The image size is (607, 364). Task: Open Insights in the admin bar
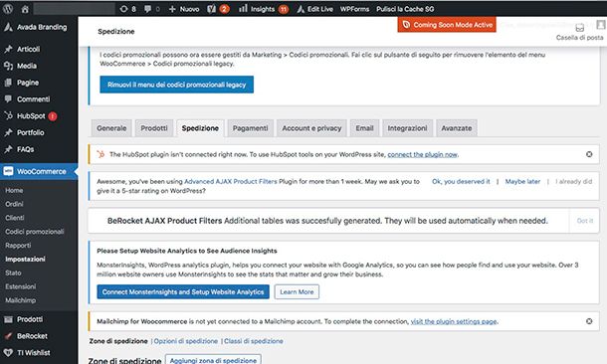pyautogui.click(x=264, y=9)
